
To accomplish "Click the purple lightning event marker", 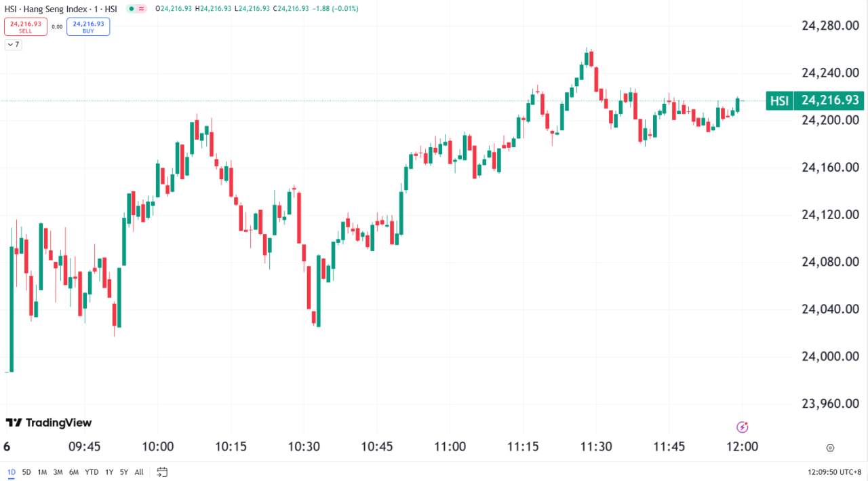I will (742, 427).
